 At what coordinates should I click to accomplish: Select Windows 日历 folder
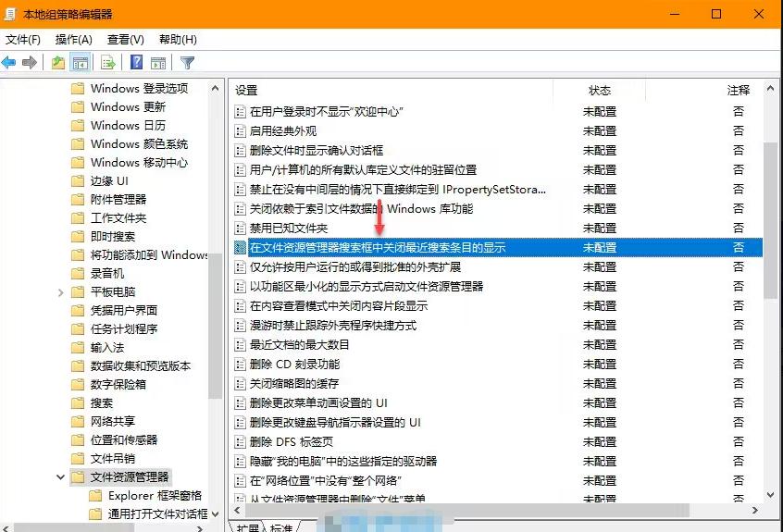coord(128,125)
